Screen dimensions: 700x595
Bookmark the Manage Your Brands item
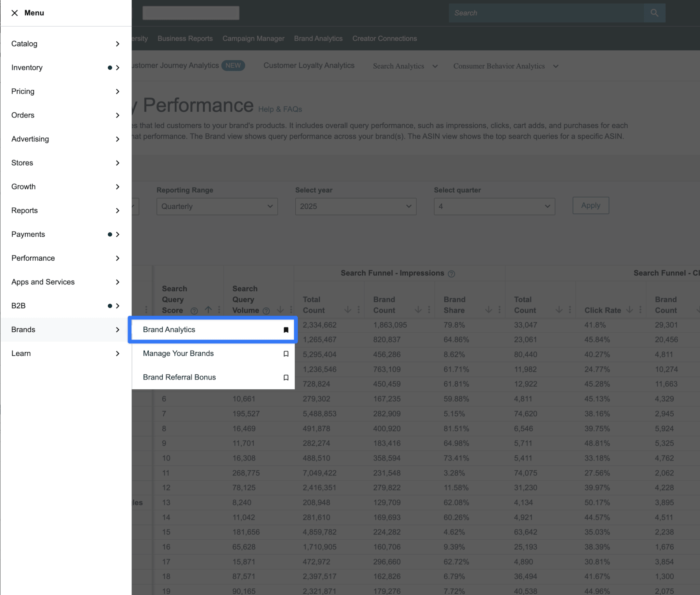point(286,354)
